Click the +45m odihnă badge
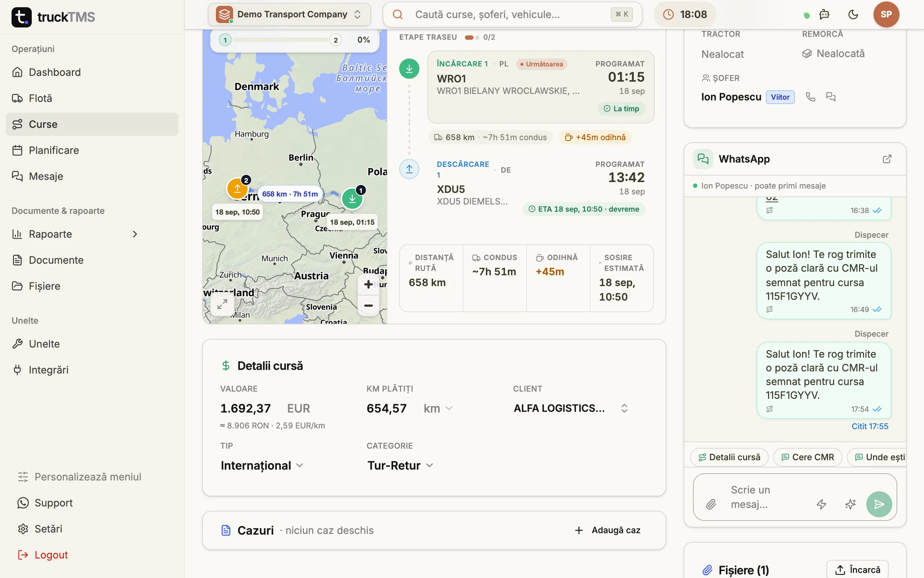The width and height of the screenshot is (924, 578). click(595, 137)
